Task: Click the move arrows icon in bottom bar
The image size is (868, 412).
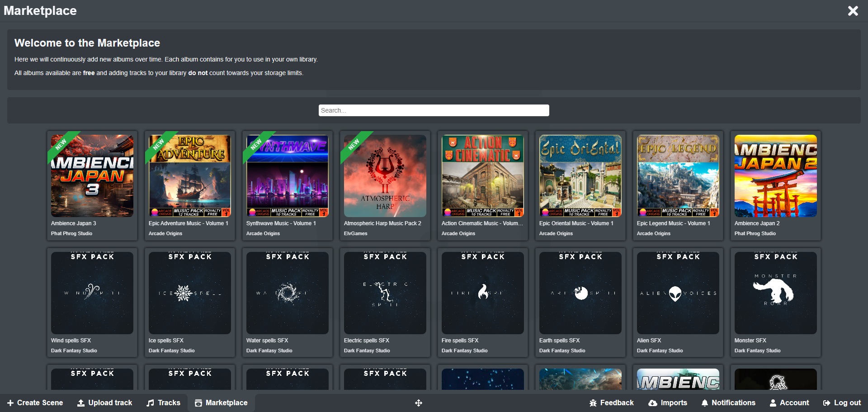Action: click(419, 403)
